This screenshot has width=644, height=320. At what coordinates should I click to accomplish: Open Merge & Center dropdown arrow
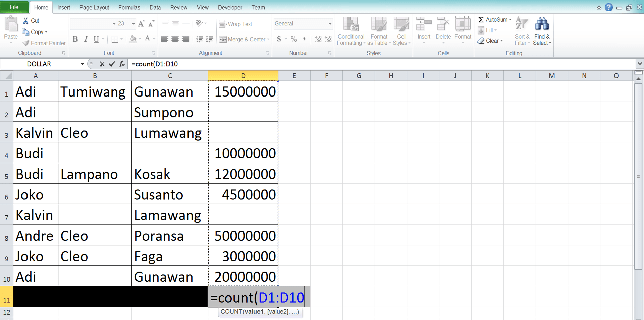click(x=268, y=39)
